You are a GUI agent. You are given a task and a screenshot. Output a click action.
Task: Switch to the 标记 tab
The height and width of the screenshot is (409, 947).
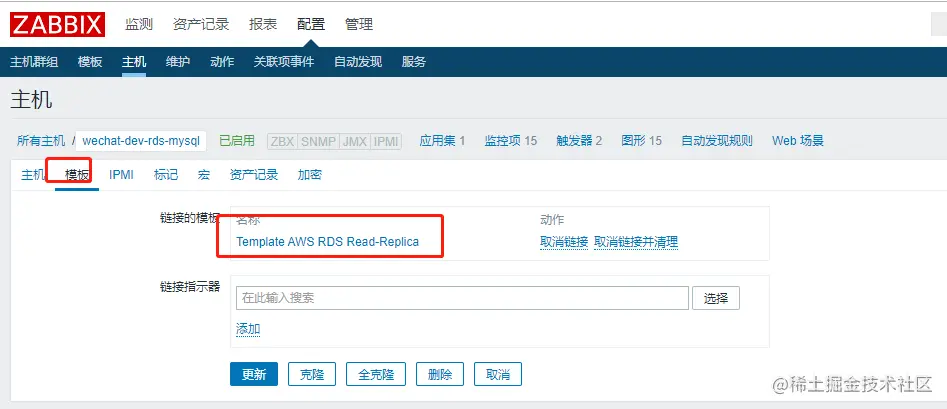[165, 175]
